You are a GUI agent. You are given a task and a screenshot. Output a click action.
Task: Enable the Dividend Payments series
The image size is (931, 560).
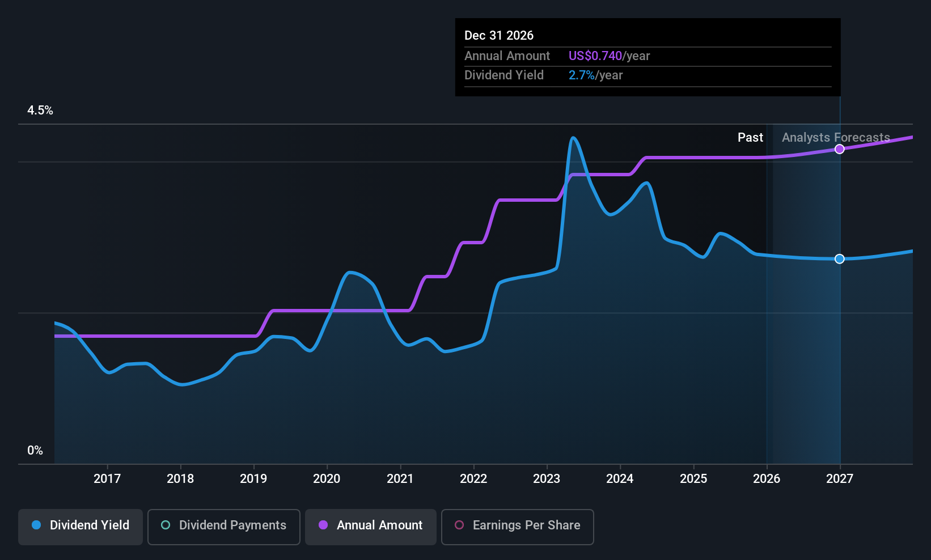click(x=224, y=527)
